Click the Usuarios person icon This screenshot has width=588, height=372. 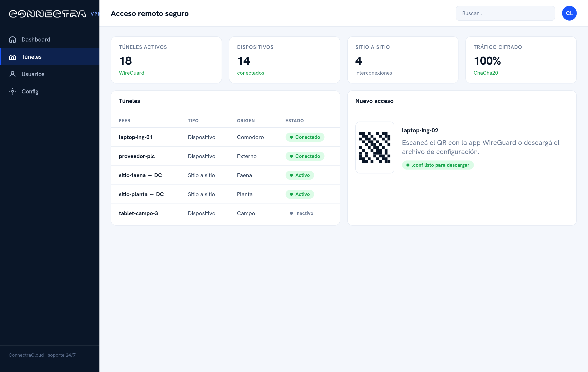pos(13,74)
